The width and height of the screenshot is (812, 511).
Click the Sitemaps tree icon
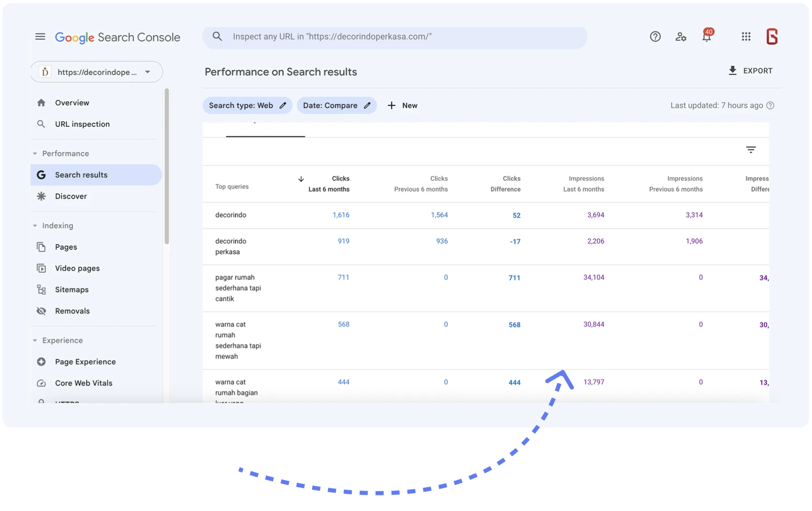pos(42,290)
